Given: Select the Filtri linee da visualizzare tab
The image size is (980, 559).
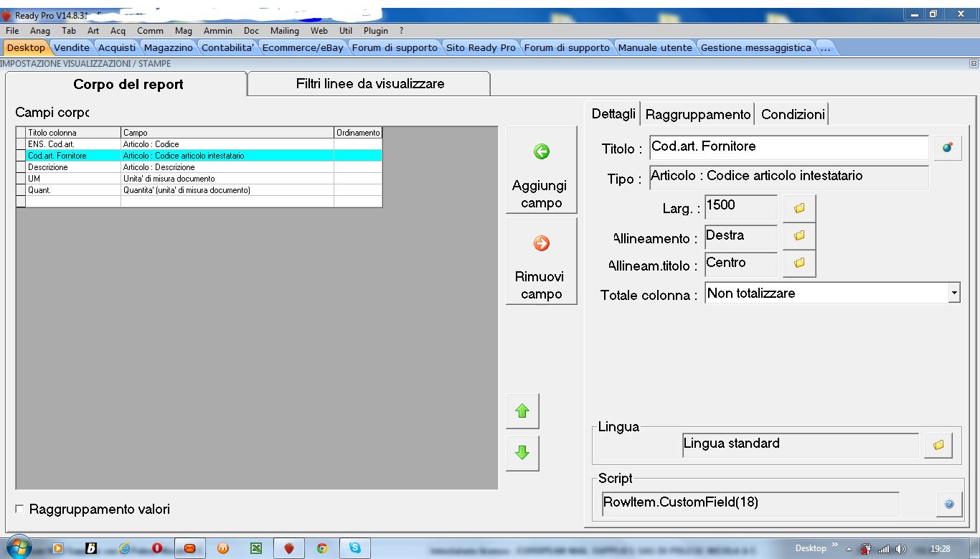Looking at the screenshot, I should coord(369,84).
